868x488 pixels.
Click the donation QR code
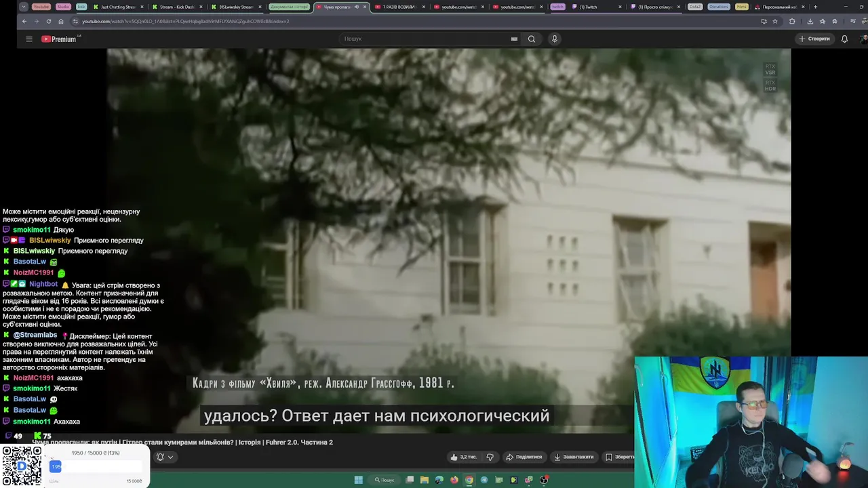point(22,466)
